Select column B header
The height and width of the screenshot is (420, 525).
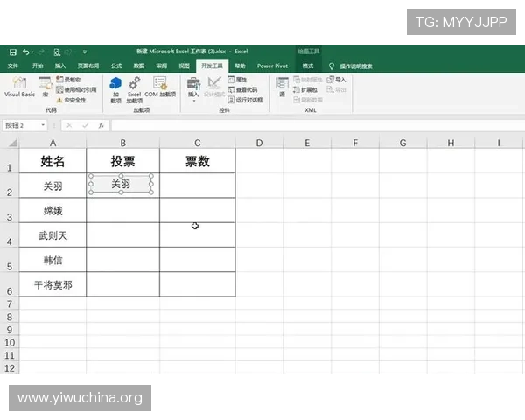tap(123, 143)
